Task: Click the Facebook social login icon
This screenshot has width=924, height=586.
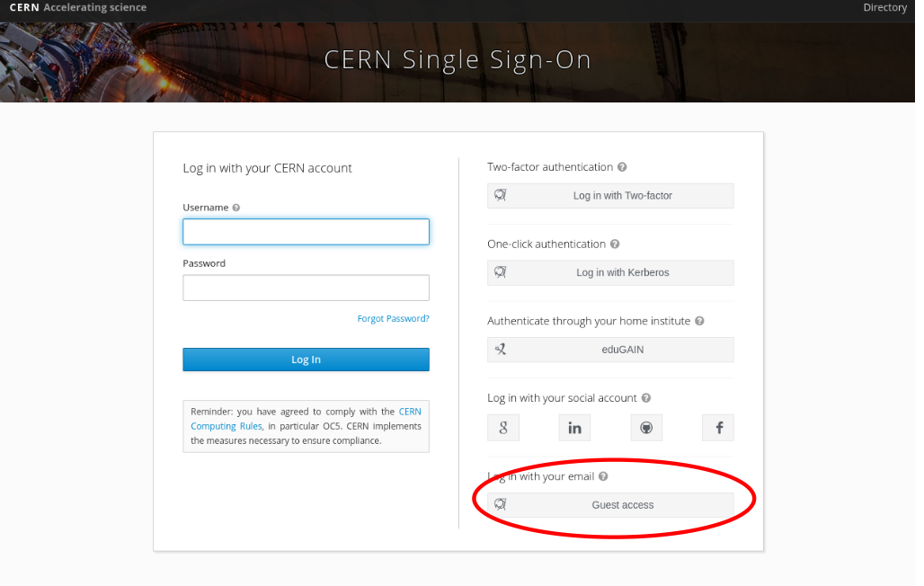Action: [718, 428]
